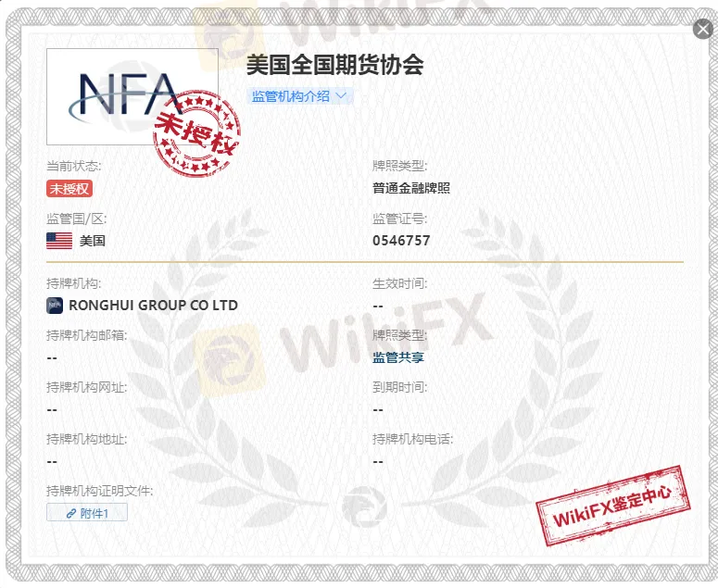Click the 普通金融牌照 license type text
The height and width of the screenshot is (588, 718).
(x=410, y=188)
